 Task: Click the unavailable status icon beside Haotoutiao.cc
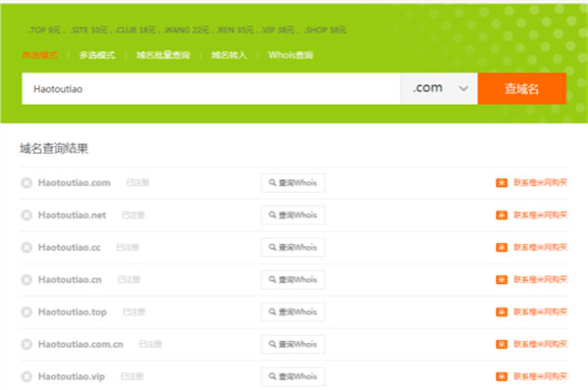tap(26, 248)
